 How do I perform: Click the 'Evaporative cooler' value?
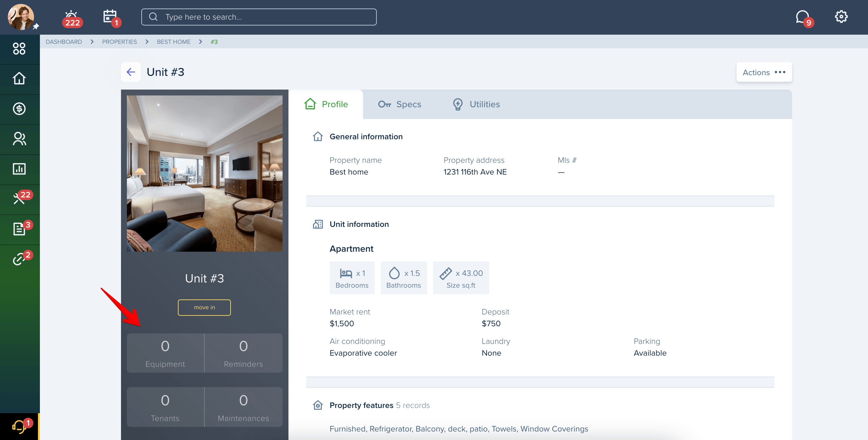pyautogui.click(x=363, y=353)
